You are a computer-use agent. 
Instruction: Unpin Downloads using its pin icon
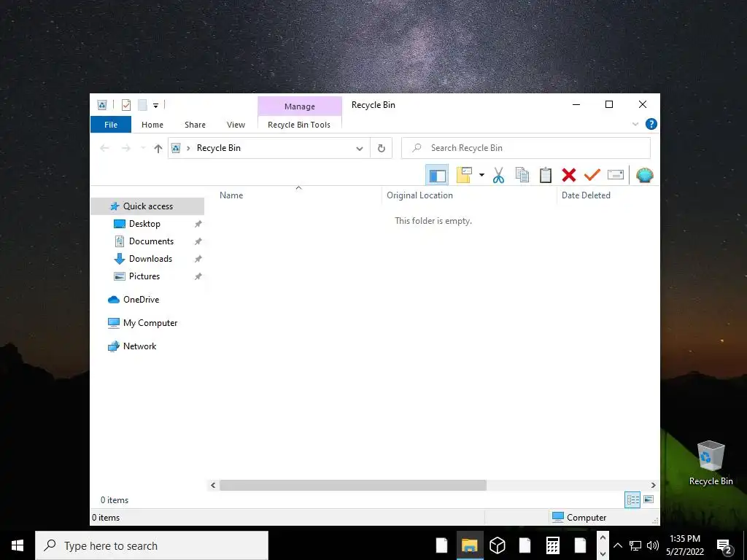coord(198,259)
